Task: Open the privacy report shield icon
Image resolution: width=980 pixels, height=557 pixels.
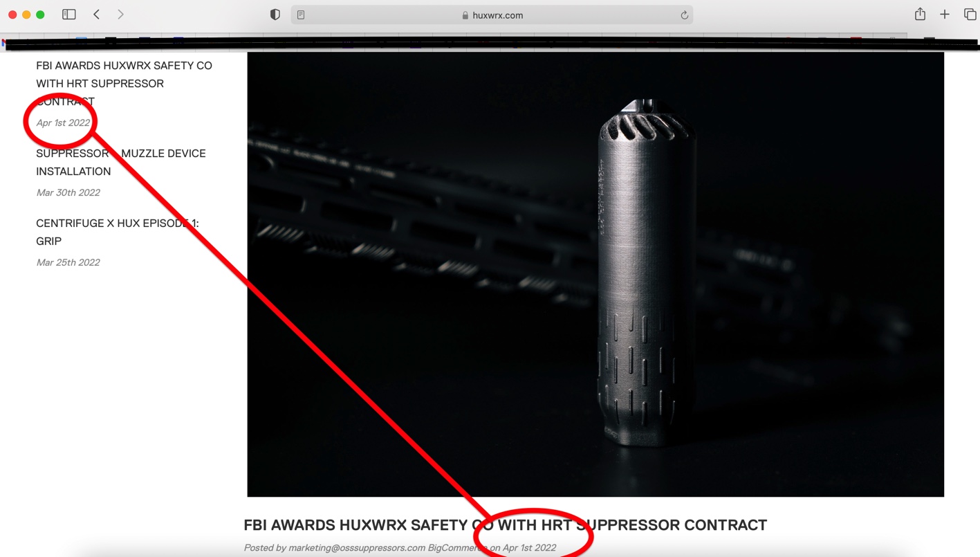Action: pos(275,15)
